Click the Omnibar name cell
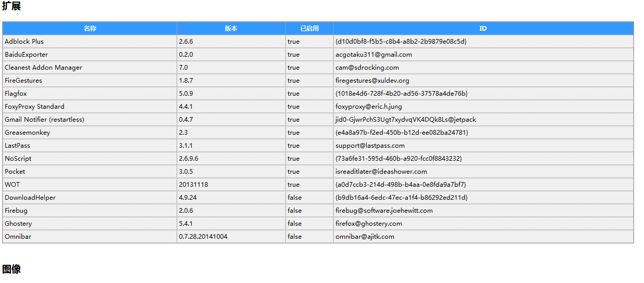Screen dimensions: 644x283 [89, 237]
